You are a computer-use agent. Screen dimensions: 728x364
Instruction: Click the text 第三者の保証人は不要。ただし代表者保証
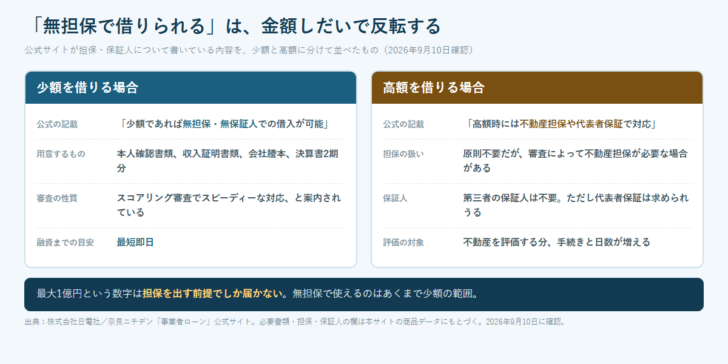pyautogui.click(x=551, y=198)
